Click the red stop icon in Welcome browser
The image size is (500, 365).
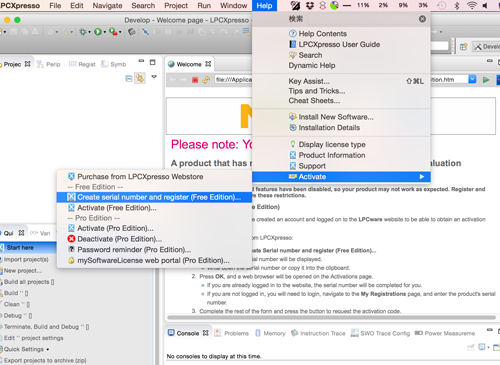point(195,80)
